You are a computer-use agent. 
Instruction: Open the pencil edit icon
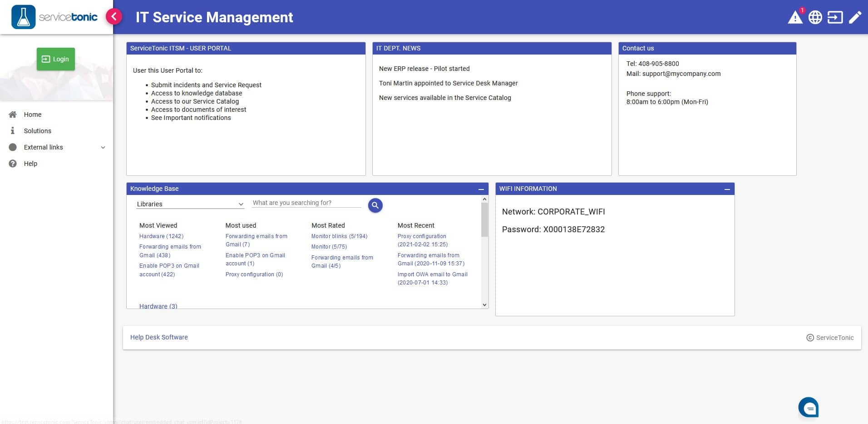[855, 17]
